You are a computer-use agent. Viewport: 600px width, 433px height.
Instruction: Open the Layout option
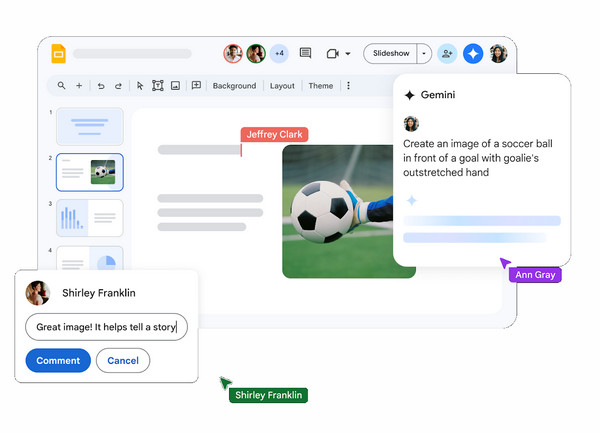(282, 86)
